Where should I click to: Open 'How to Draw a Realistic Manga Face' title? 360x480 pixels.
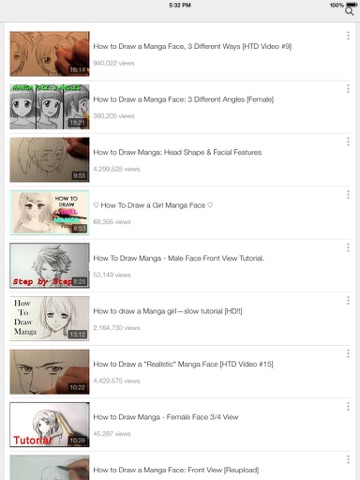(183, 364)
